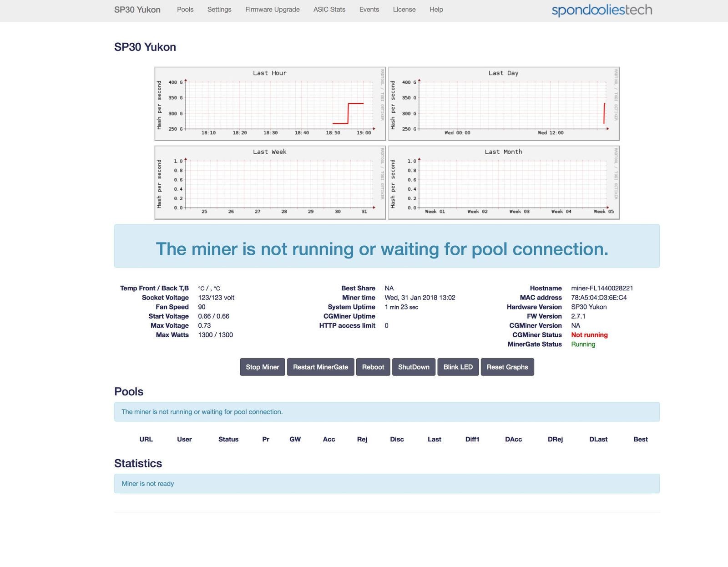Click Start Voltage value 0.66 / 0.66
This screenshot has height=567, width=728.
point(213,316)
